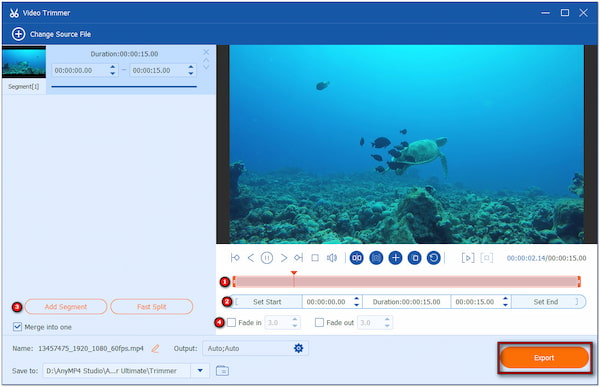The image size is (600, 387).
Task: Enable the Fade in checkbox
Action: [x=232, y=322]
